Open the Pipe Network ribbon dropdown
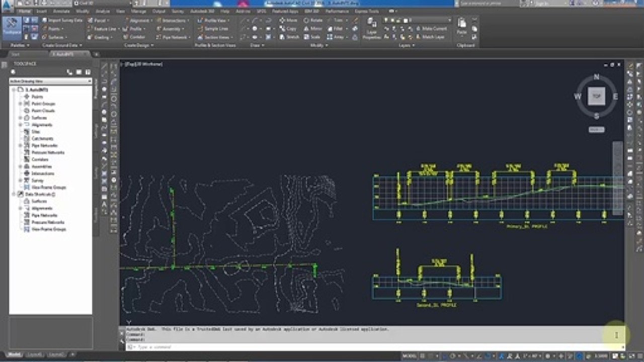The height and width of the screenshot is (362, 644). [x=173, y=37]
